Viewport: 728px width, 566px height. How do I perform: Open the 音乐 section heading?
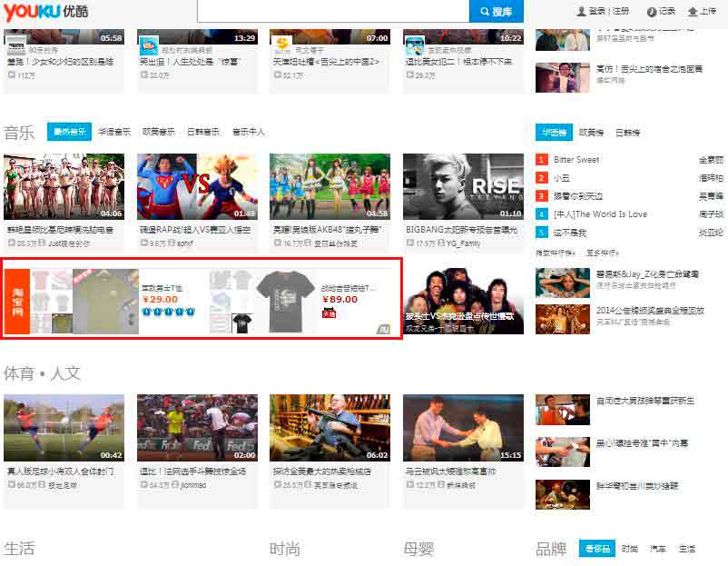(x=19, y=133)
